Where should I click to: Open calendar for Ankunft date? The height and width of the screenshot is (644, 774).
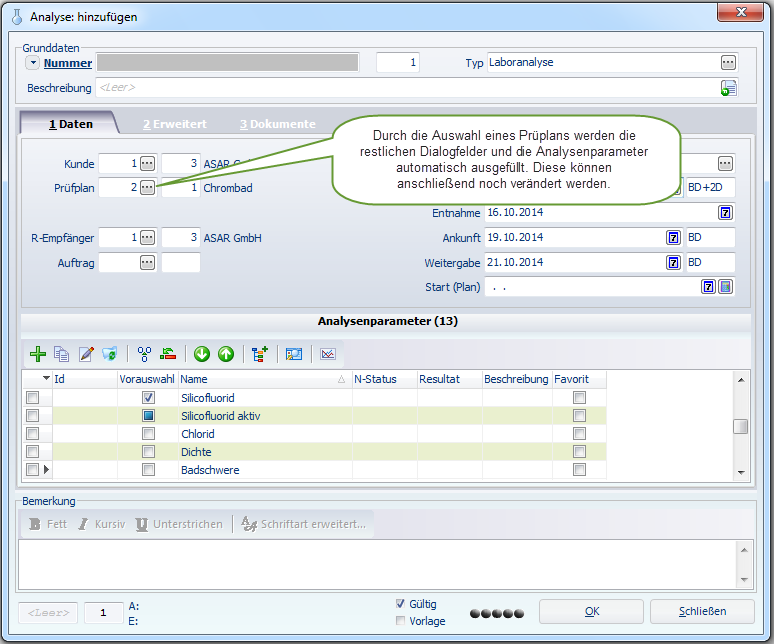(673, 237)
